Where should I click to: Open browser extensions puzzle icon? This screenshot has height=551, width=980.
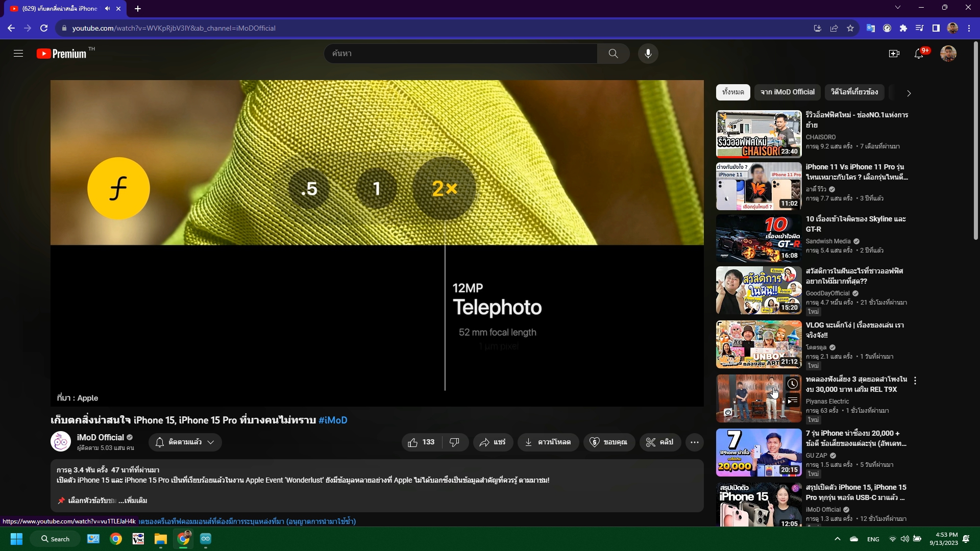click(x=903, y=28)
